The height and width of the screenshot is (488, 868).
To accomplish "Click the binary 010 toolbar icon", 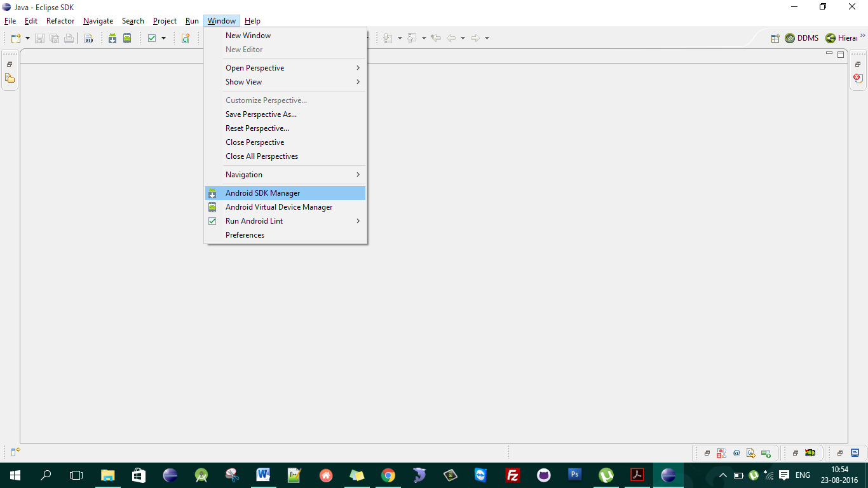I will (89, 38).
